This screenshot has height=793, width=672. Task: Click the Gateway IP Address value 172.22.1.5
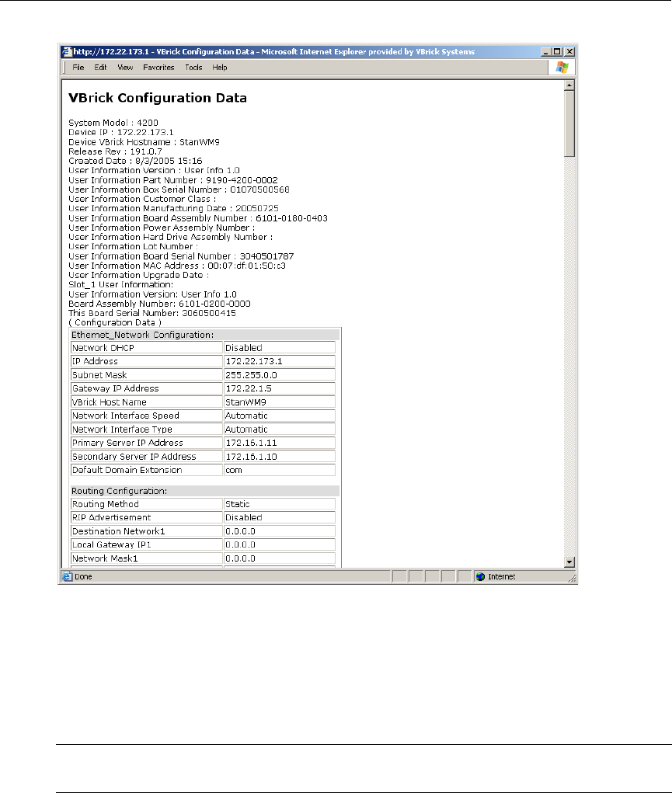280,388
